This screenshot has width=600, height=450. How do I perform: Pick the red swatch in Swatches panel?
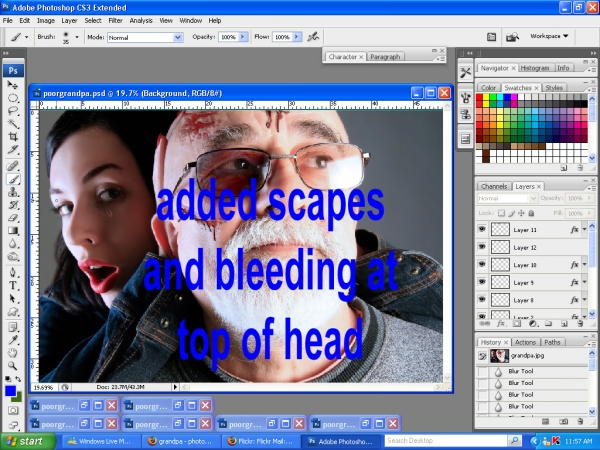tap(479, 97)
